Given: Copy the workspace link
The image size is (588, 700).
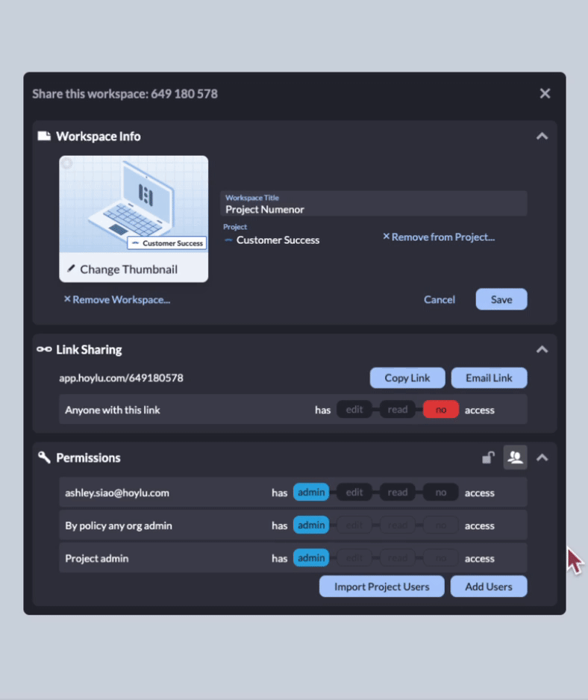Looking at the screenshot, I should 407,378.
